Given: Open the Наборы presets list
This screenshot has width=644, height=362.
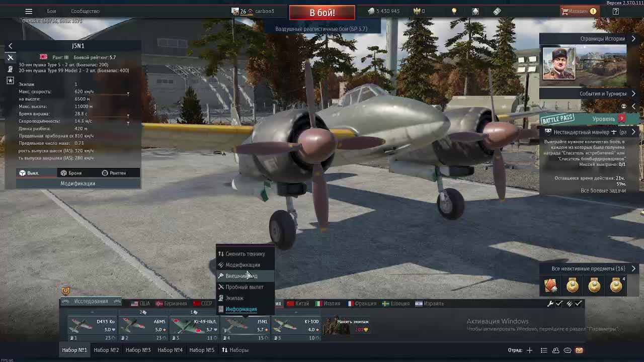Looking at the screenshot, I should (235, 350).
